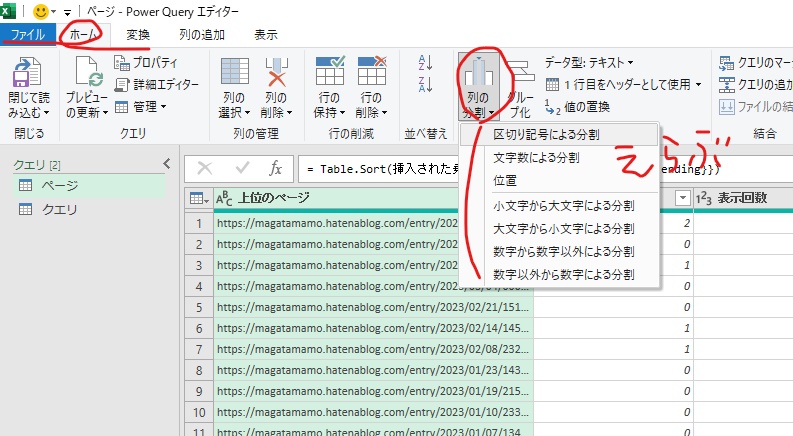Click the 列の選択 icon
The height and width of the screenshot is (436, 793).
pos(235,71)
